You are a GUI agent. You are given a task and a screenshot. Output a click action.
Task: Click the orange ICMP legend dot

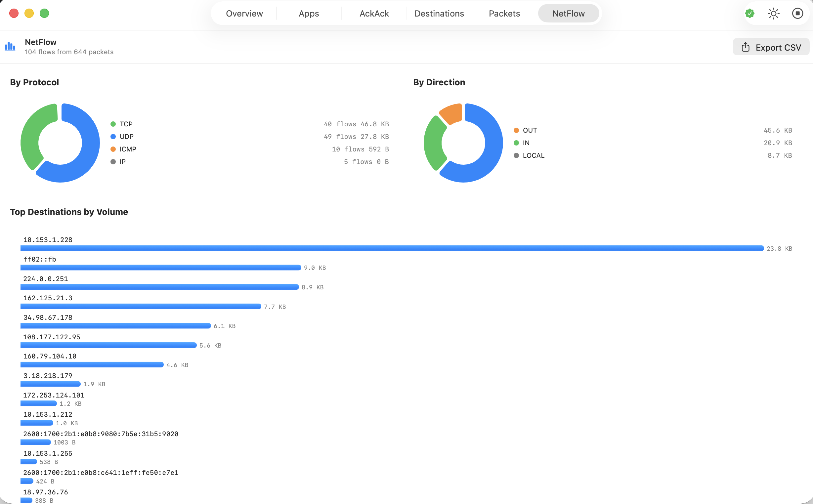113,149
